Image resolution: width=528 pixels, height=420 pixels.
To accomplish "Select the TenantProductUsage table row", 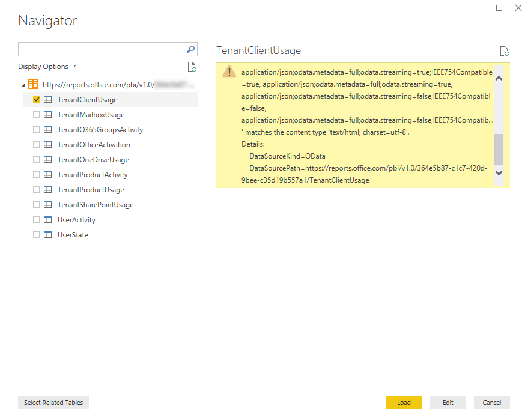I will click(110, 190).
